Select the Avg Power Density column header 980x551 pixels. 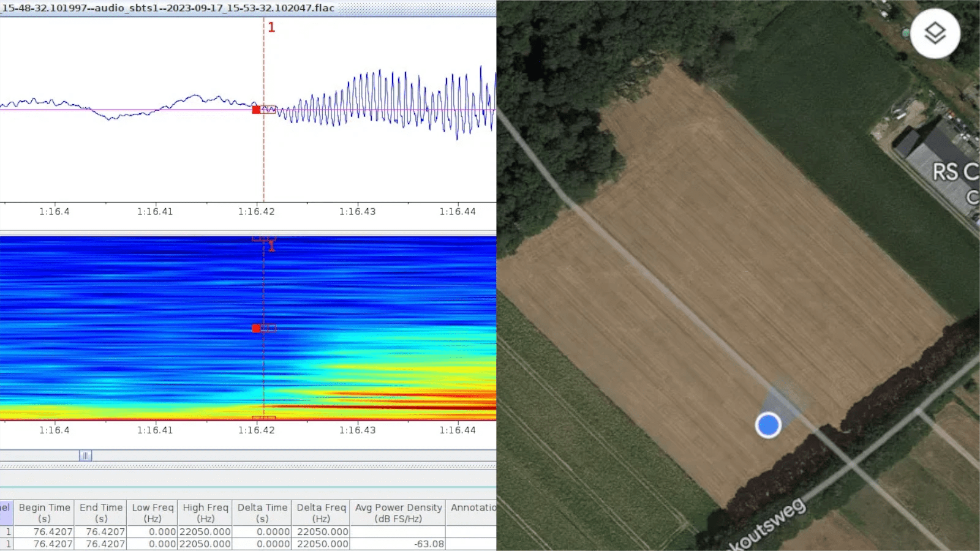pos(398,513)
